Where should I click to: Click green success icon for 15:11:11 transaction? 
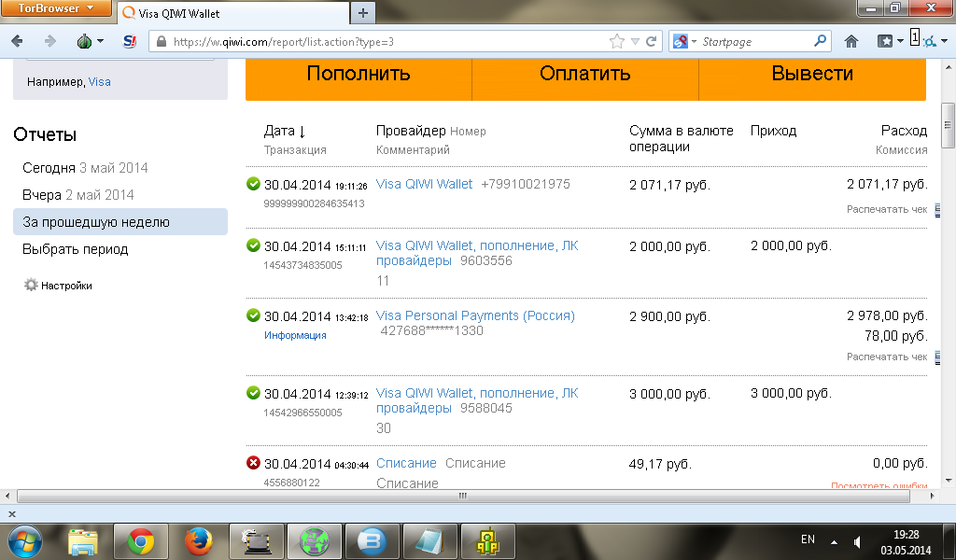click(253, 245)
